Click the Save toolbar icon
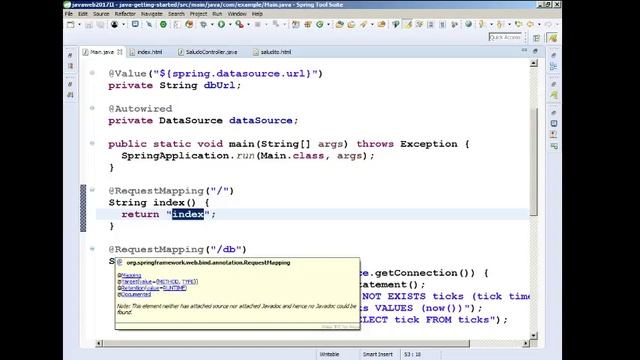Image resolution: width=640 pixels, height=360 pixels. point(89,25)
